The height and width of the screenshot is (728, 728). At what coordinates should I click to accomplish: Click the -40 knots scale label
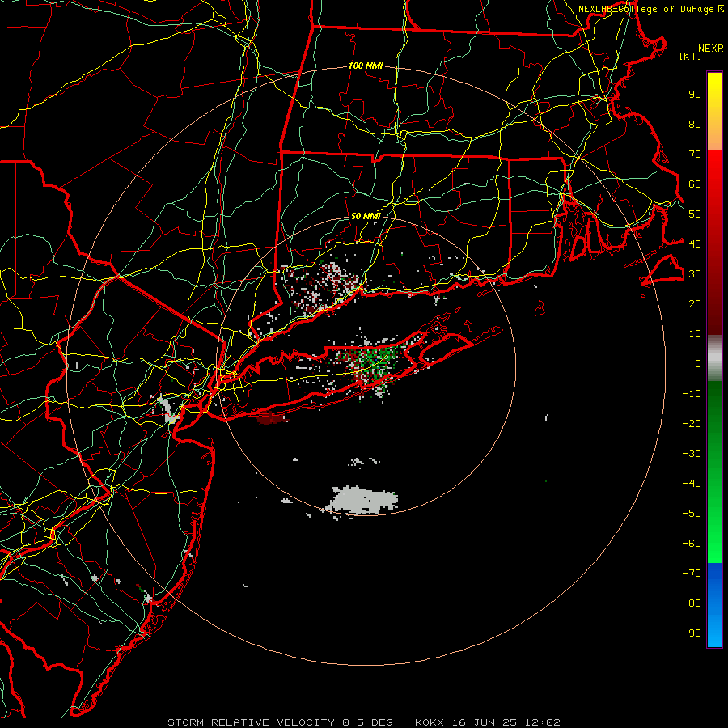pos(692,484)
